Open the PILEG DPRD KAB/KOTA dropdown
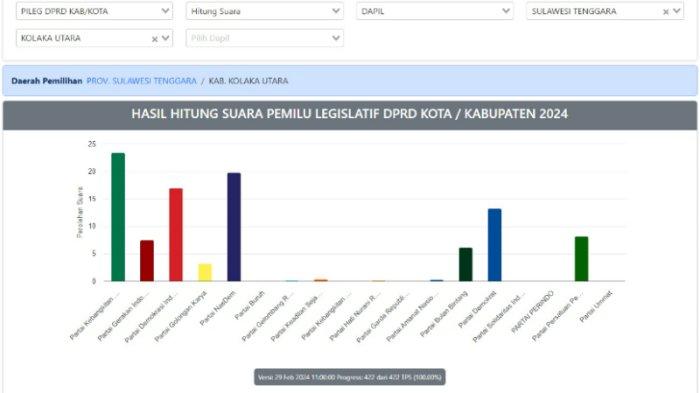 [x=94, y=11]
